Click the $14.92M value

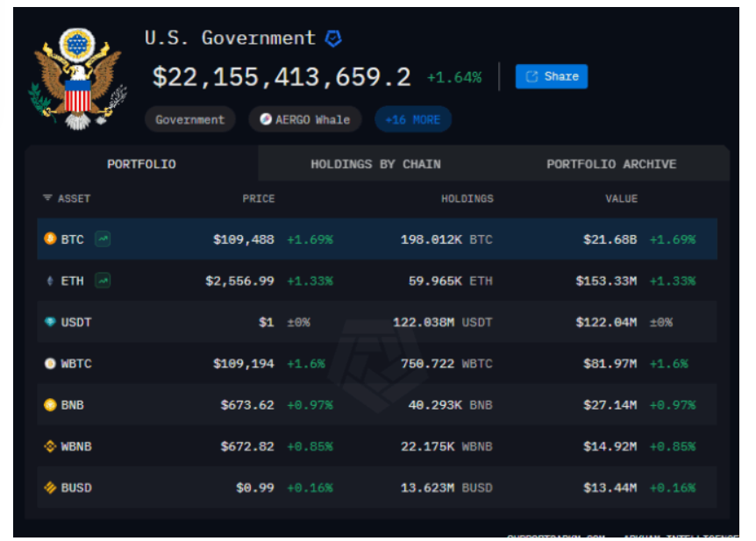point(610,446)
